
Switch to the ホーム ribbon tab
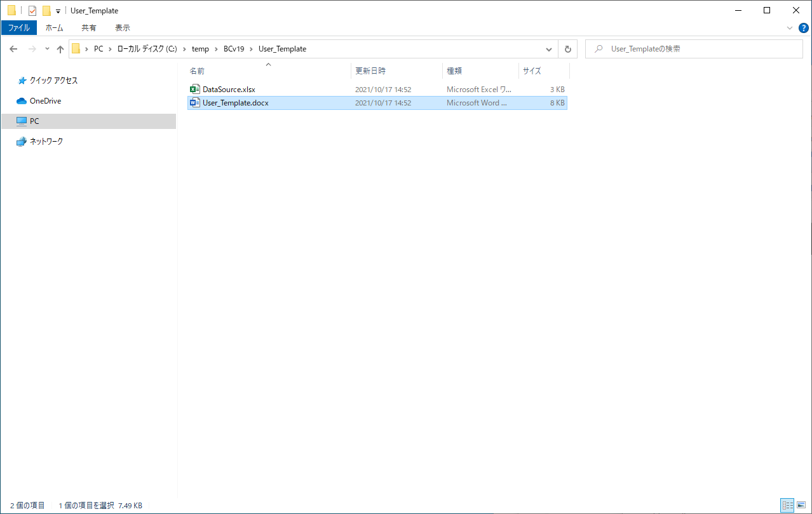pyautogui.click(x=54, y=27)
